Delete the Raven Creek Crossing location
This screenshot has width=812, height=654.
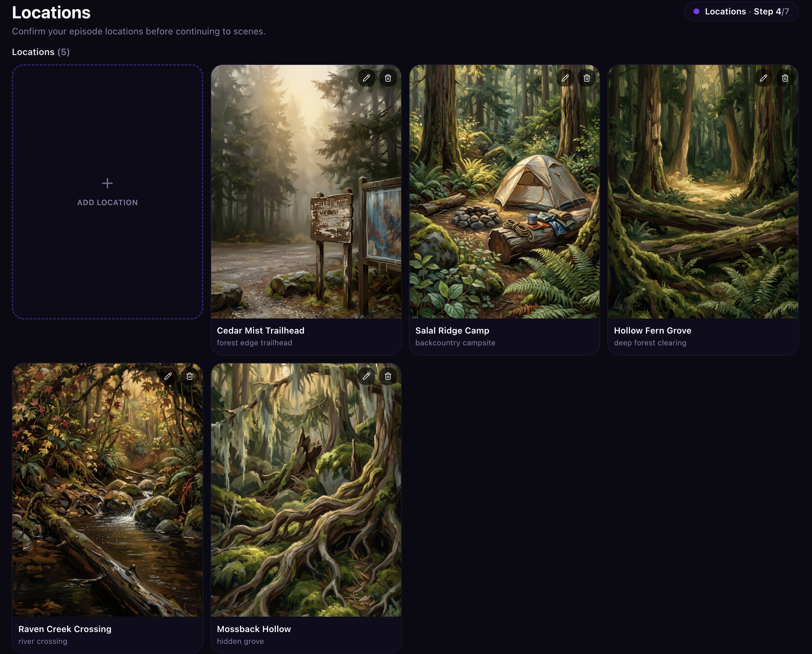[x=190, y=376]
